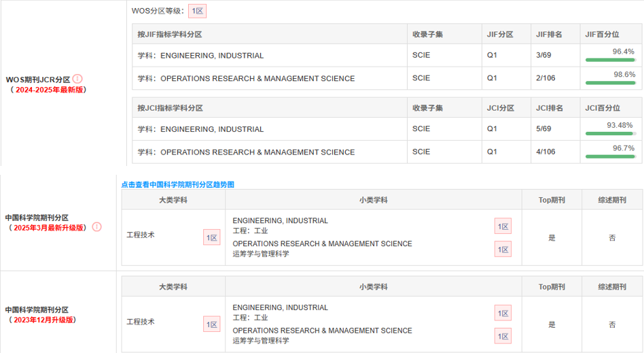Click the 93.48% JCI percentile bar
Image resolution: width=644 pixels, height=353 pixels.
click(610, 133)
